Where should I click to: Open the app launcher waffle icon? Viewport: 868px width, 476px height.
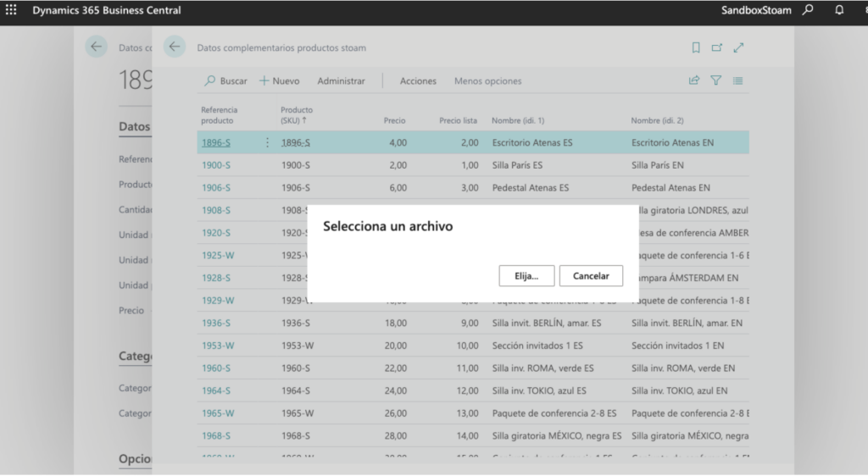[11, 11]
